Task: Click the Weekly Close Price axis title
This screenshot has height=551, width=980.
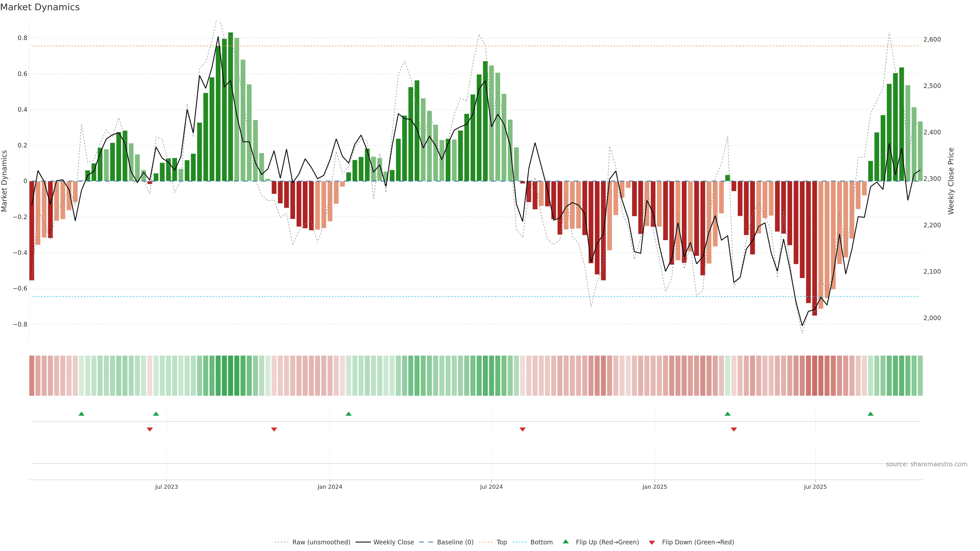Action: 951,181
